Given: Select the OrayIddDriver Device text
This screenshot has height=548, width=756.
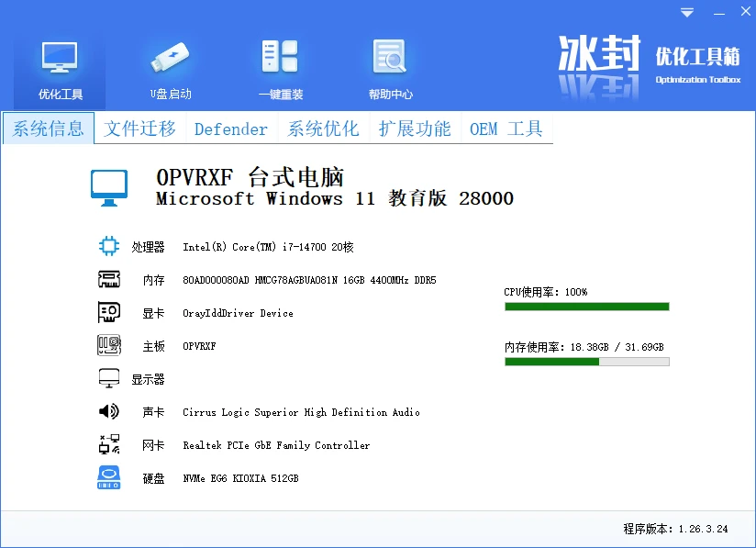Looking at the screenshot, I should pyautogui.click(x=238, y=313).
